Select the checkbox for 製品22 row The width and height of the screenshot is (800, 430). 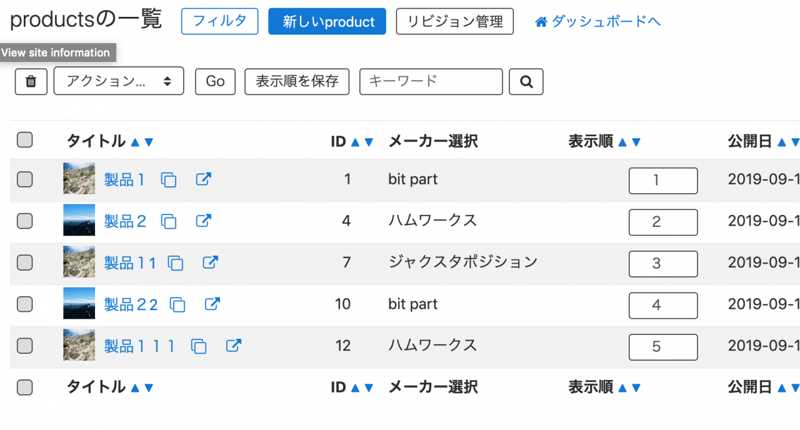(25, 304)
